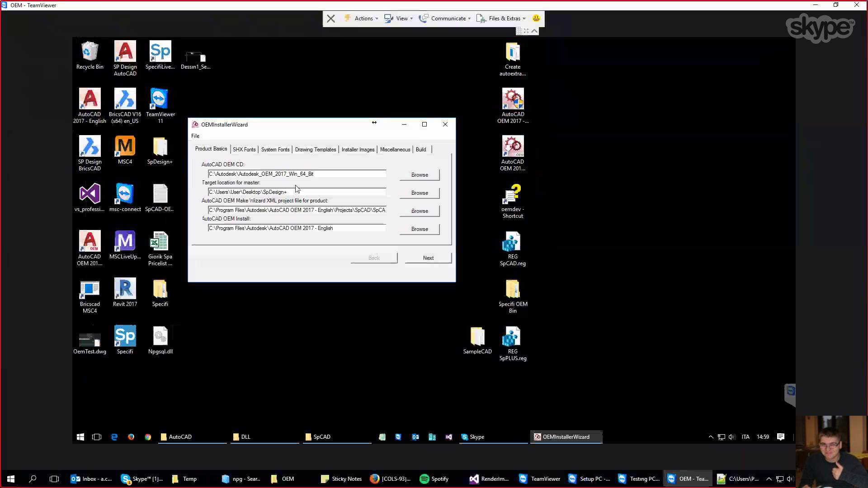Viewport: 868px width, 488px height.
Task: Open the Recycle Bin desktop icon
Action: (90, 56)
